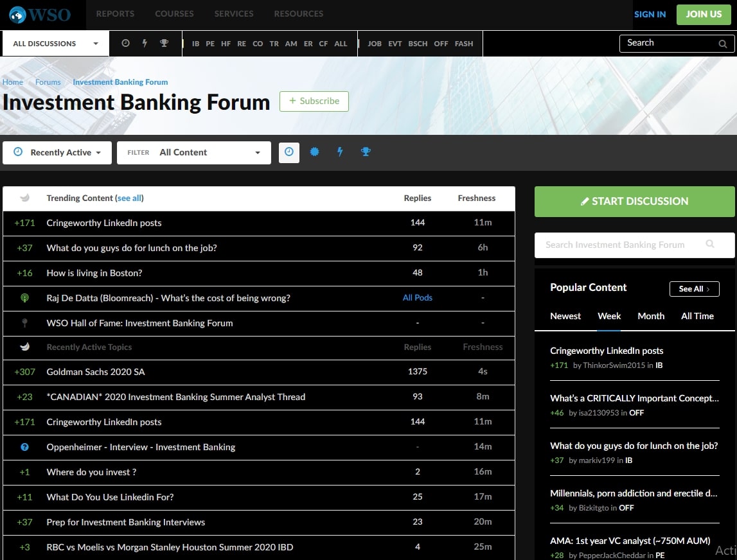Image resolution: width=737 pixels, height=560 pixels.
Task: Click podcast icon beside Raj De Datta
Action: tap(25, 298)
